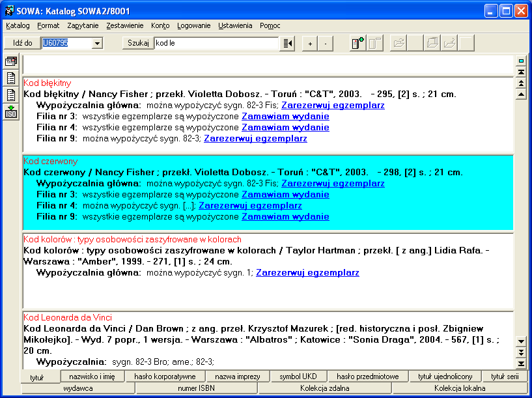Click the folder with arrow toolbar icon
Screen dimensions: 532x398
point(449,43)
